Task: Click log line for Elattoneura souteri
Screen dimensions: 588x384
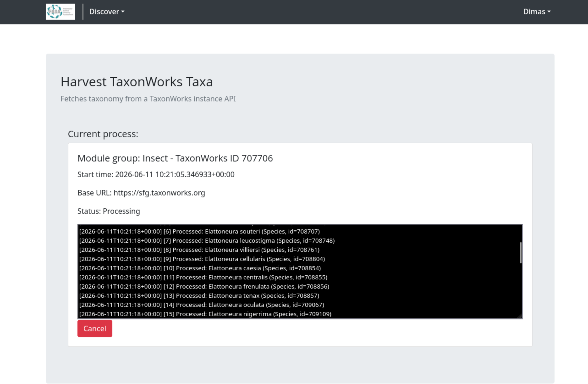Action: click(x=200, y=231)
